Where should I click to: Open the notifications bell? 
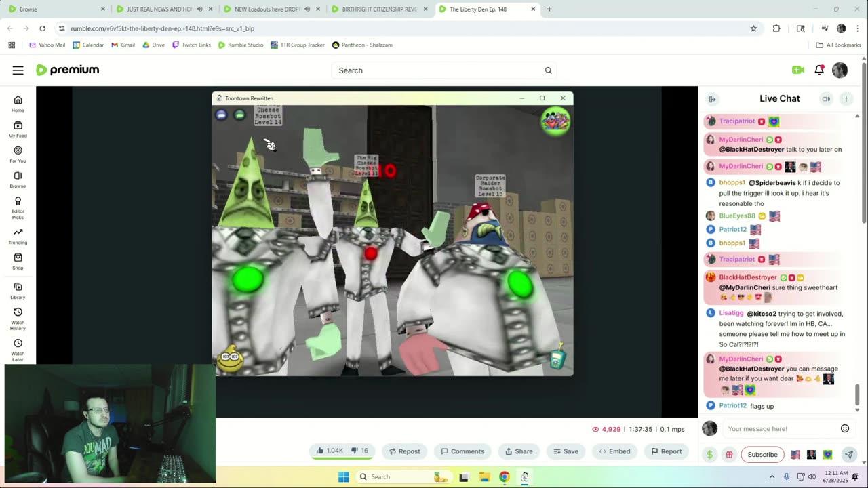click(819, 70)
